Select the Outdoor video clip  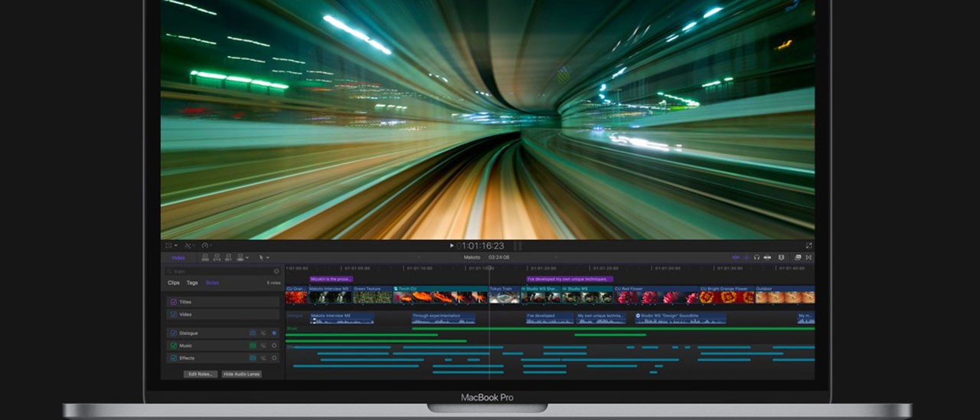click(785, 295)
